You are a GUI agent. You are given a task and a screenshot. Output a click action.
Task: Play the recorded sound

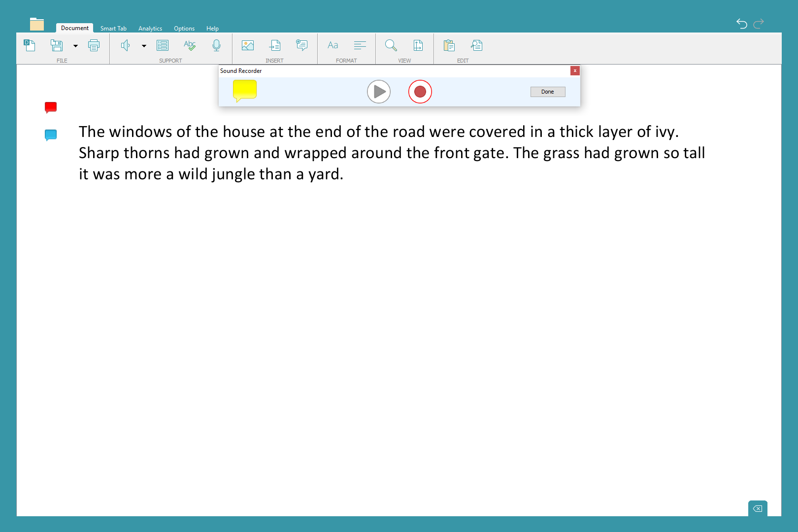(x=379, y=92)
